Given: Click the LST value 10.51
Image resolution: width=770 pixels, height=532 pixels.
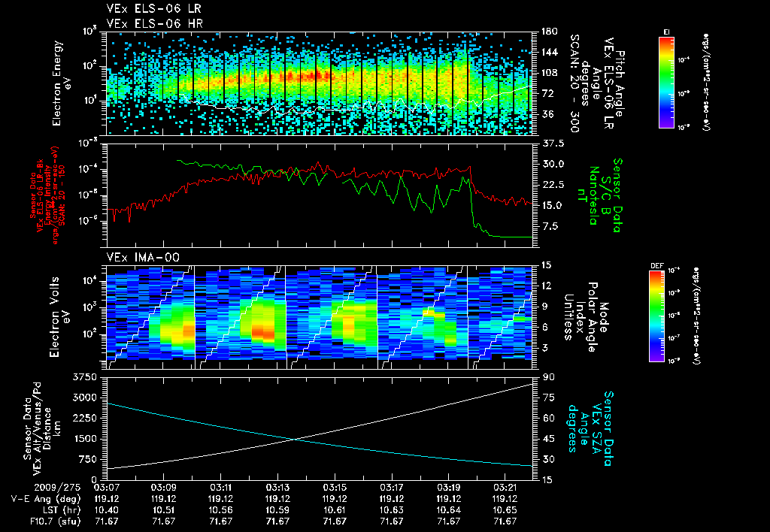Looking at the screenshot, I should (x=163, y=510).
